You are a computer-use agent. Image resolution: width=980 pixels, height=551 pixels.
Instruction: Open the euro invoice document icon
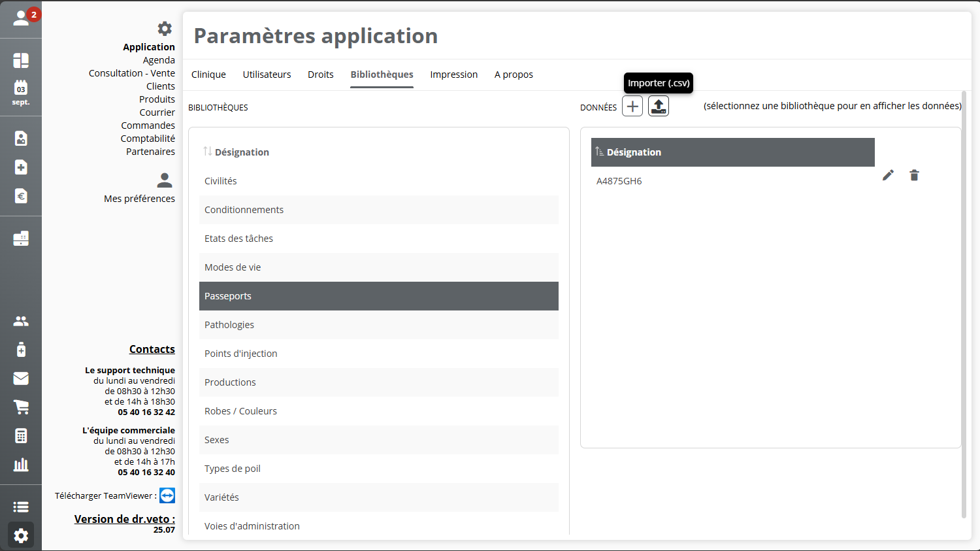21,196
